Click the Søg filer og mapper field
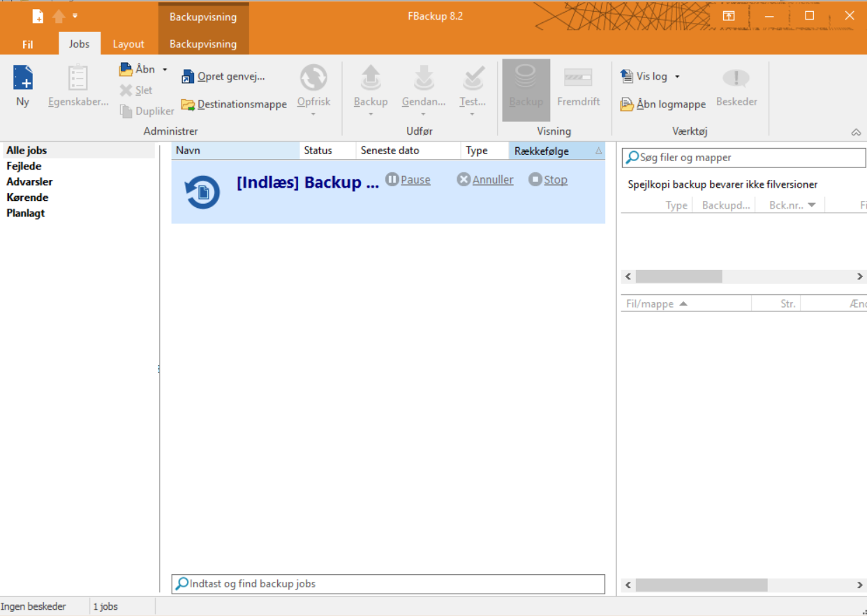Screen dimensions: 867x616 point(743,158)
